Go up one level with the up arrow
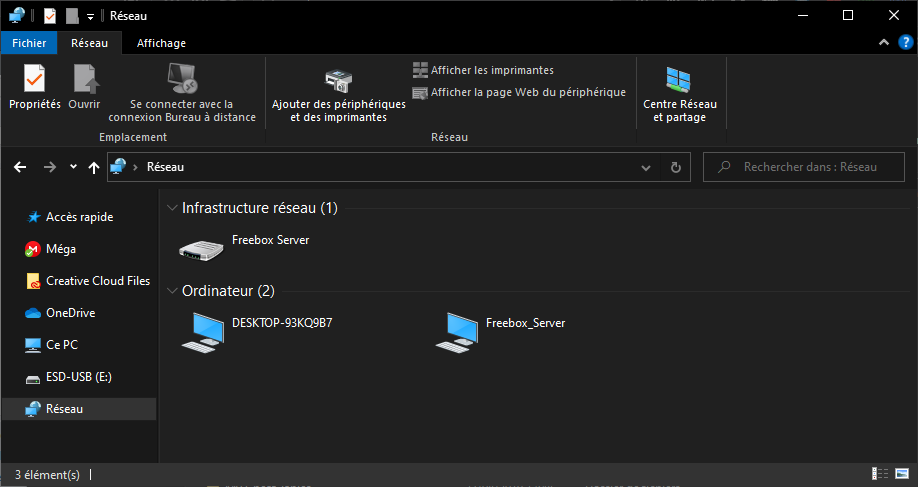The height and width of the screenshot is (487, 918). pyautogui.click(x=94, y=168)
